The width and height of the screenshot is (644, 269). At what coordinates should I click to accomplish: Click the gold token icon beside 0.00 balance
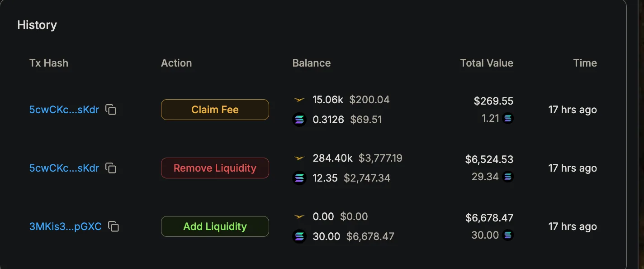pos(299,216)
